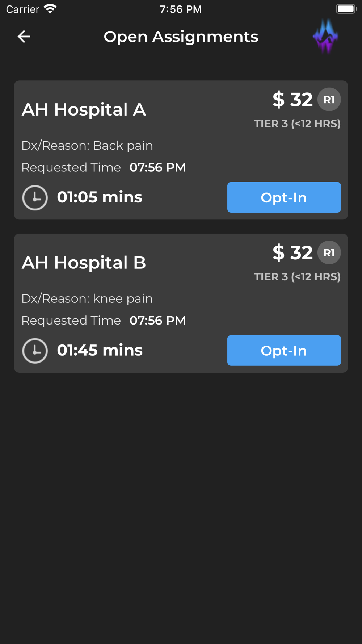362x644 pixels.
Task: Tap the 01:45 mins countdown timer
Action: pos(100,350)
